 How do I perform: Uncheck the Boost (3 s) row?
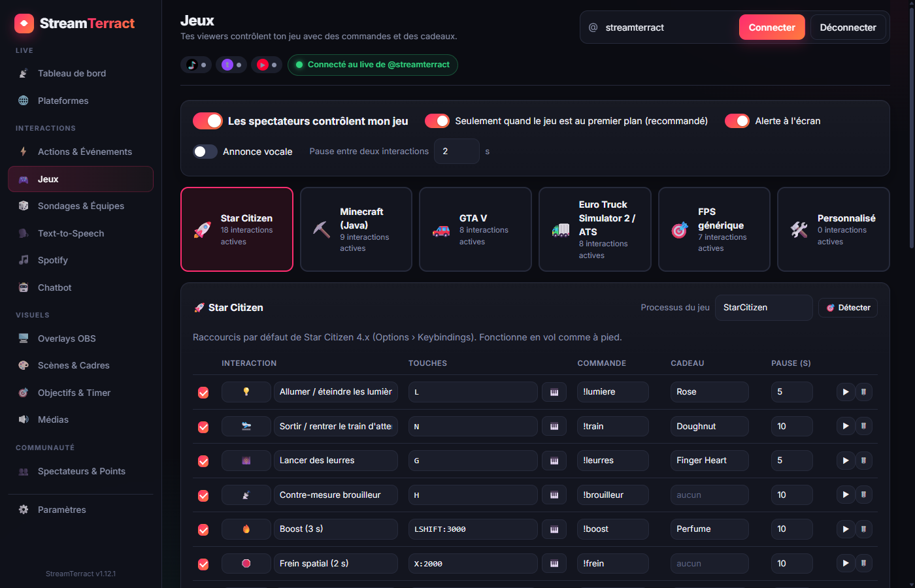click(x=203, y=530)
